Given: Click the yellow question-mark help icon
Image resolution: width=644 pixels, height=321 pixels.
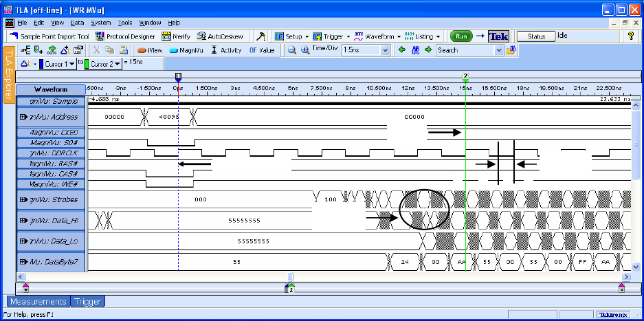Looking at the screenshot, I should click(x=631, y=36).
